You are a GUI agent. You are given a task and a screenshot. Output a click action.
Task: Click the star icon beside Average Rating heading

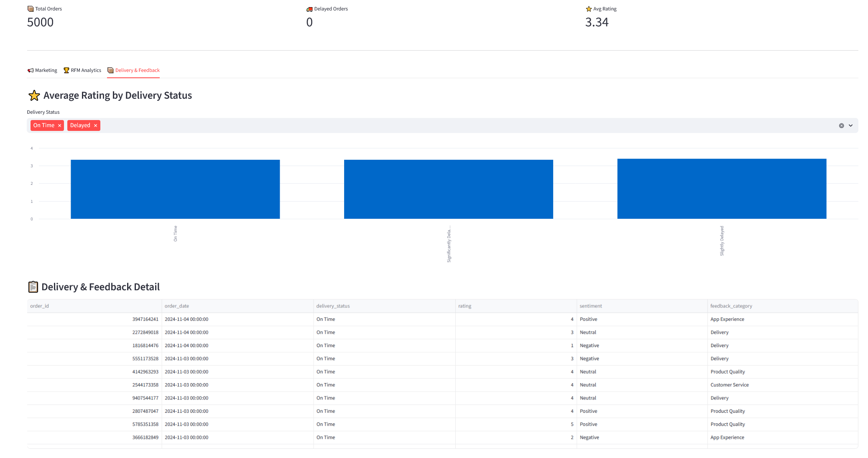pos(34,95)
